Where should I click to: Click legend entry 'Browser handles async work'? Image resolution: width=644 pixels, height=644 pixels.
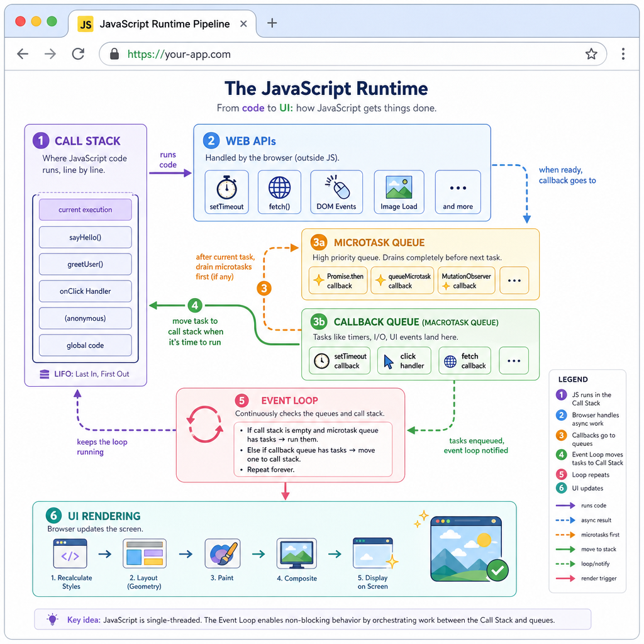tap(588, 419)
